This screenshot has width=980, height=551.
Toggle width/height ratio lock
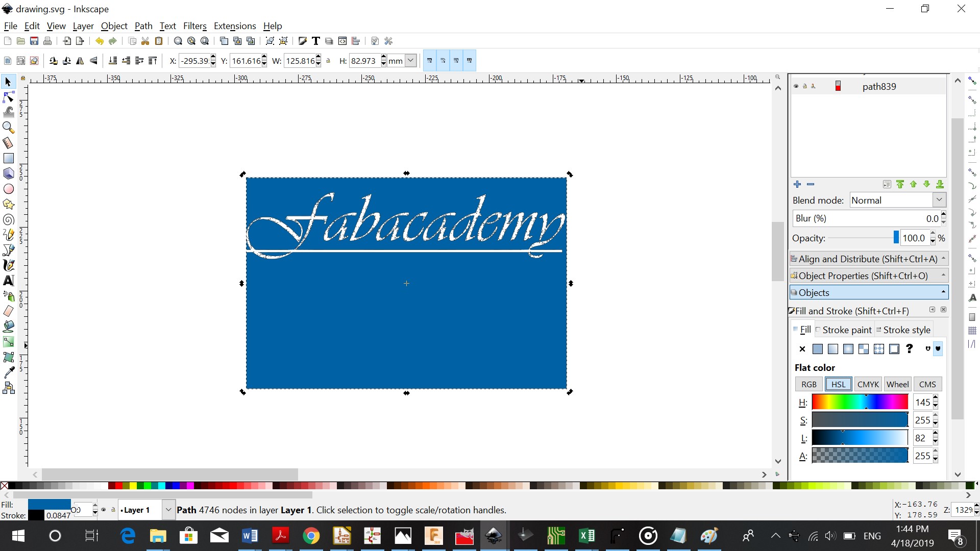point(328,61)
